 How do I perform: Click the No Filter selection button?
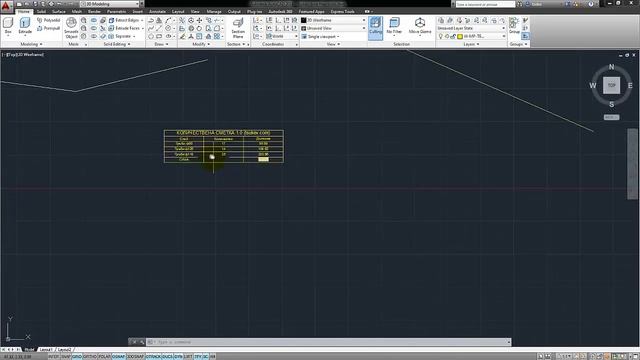(394, 26)
